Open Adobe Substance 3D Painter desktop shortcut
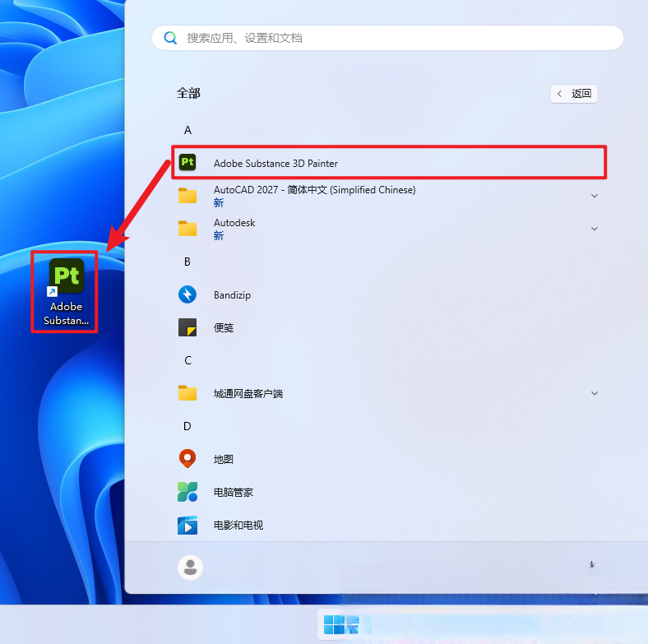Screen dimensions: 648x644 tap(66, 292)
